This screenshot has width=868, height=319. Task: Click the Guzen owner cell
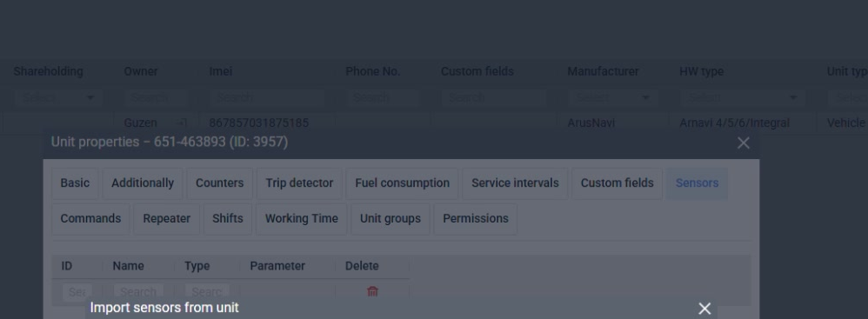click(x=141, y=123)
